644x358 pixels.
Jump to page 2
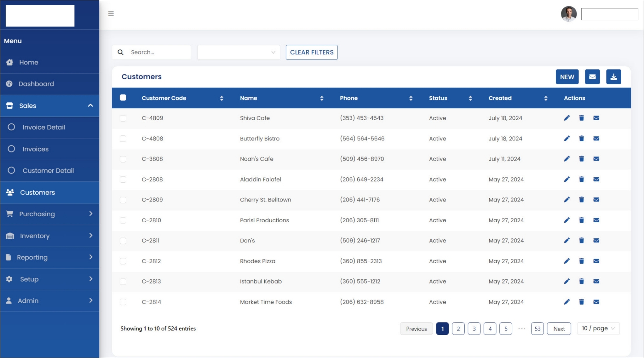458,329
